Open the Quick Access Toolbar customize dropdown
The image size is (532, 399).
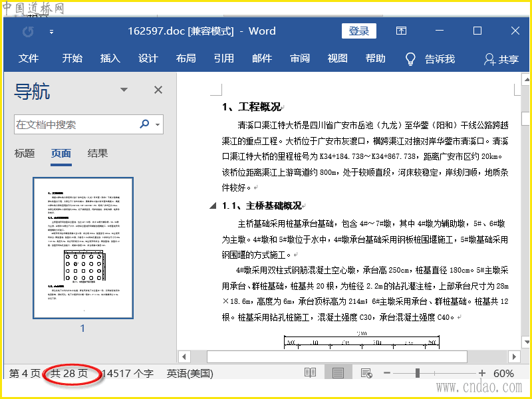(51, 32)
